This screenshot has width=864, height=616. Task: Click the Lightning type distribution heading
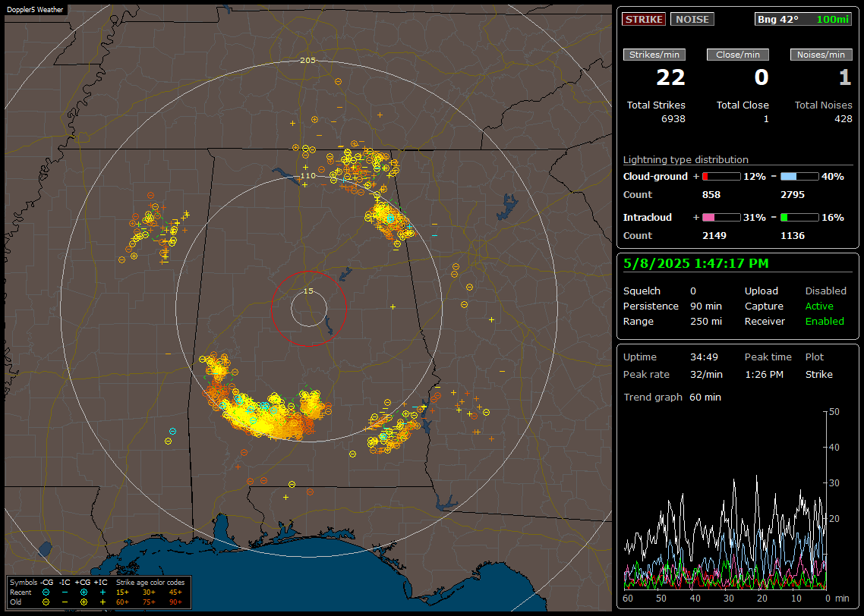pos(686,159)
